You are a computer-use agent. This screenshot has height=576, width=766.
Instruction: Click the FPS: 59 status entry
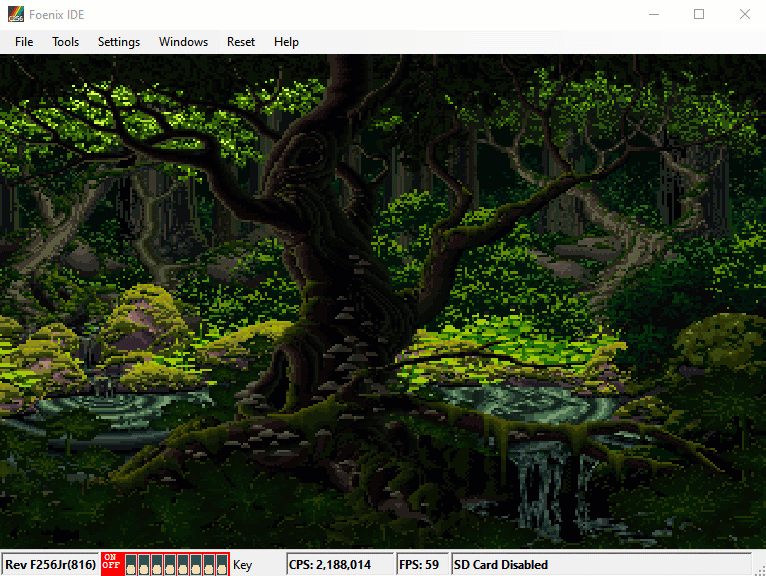tap(423, 565)
